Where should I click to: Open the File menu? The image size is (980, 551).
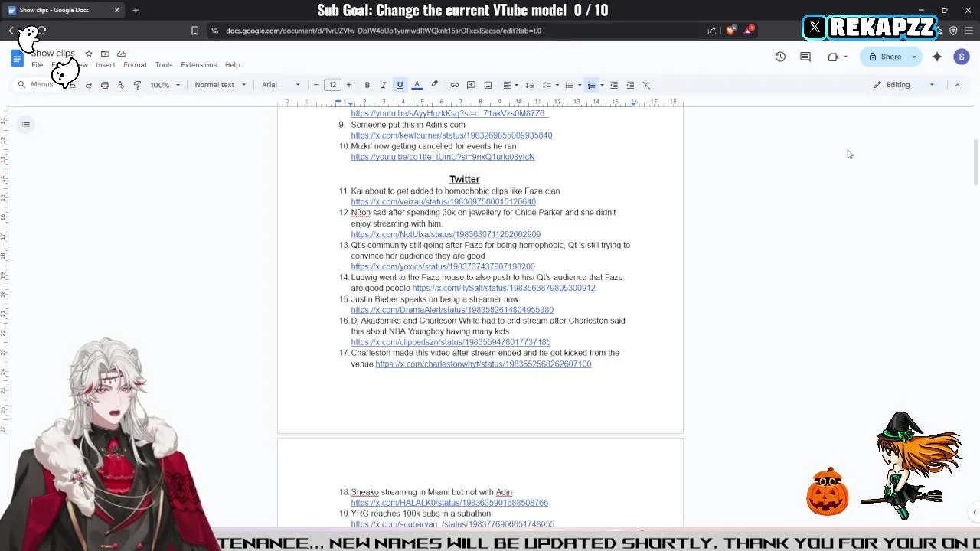pyautogui.click(x=37, y=65)
